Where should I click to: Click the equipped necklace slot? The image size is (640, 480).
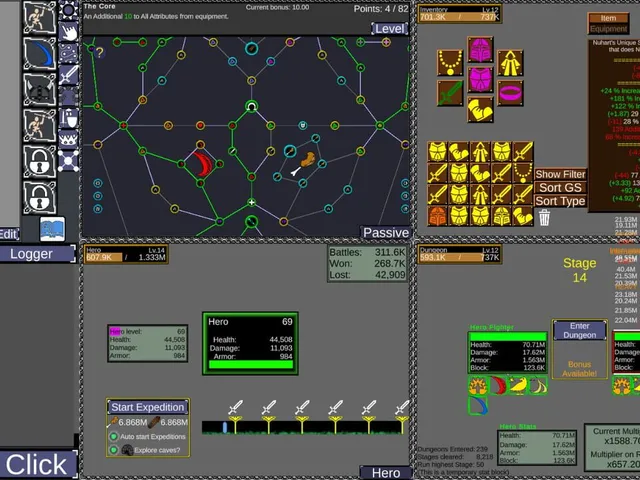click(x=450, y=63)
